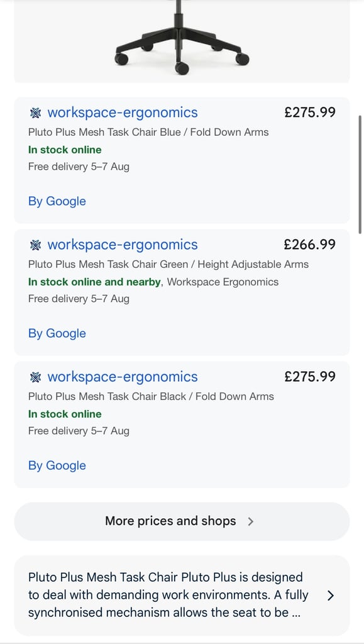
Task: Click workspace-ergonomics logo icon on Green chair listing
Action: (36, 245)
